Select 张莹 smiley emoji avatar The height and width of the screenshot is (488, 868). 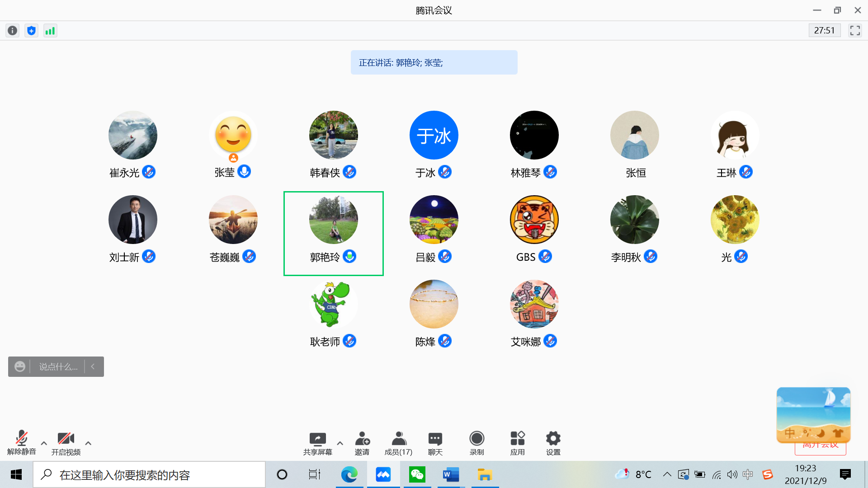tap(233, 135)
